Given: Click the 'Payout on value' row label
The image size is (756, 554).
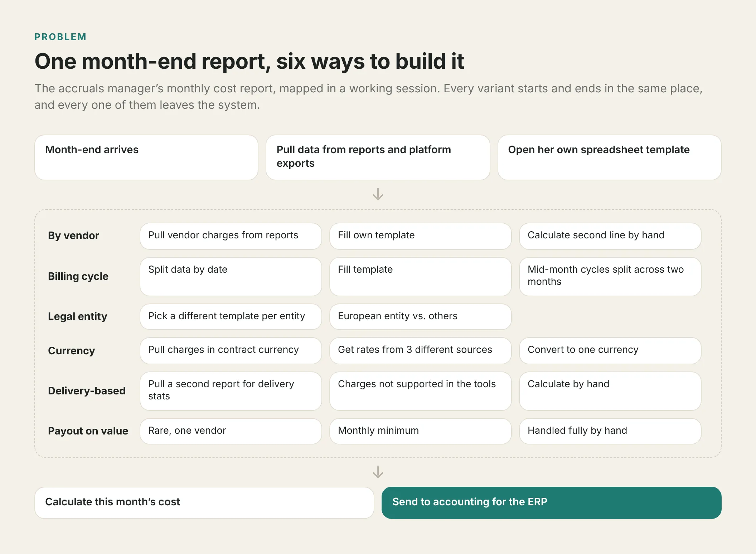Looking at the screenshot, I should [x=88, y=431].
